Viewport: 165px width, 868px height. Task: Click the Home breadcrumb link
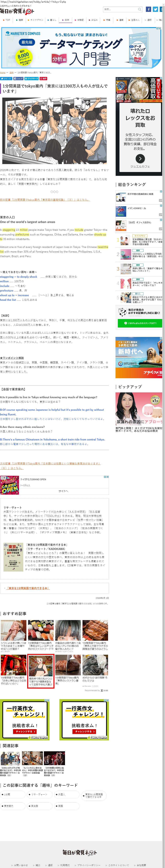click(3, 72)
